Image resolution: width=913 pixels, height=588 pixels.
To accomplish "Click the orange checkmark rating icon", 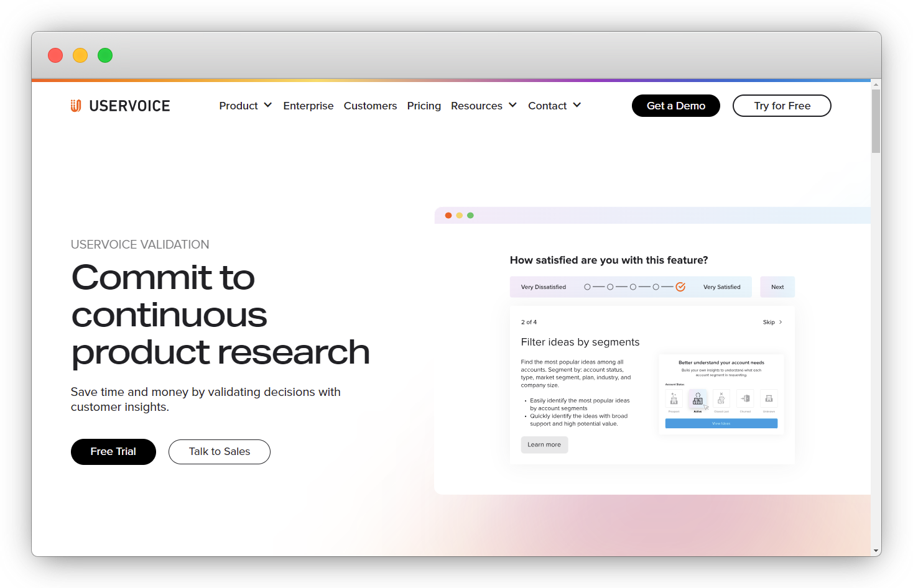I will 680,287.
